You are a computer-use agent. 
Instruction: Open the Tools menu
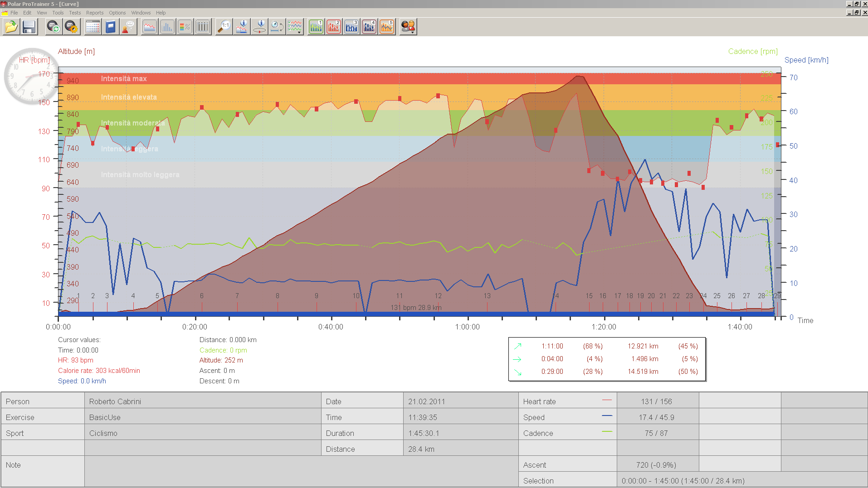58,13
